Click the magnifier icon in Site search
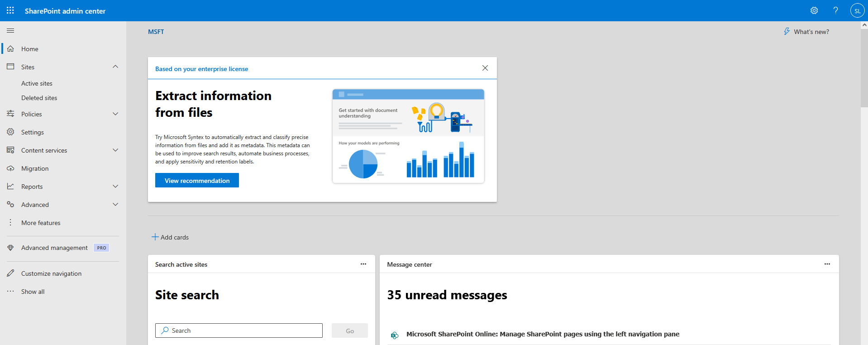 pos(165,331)
